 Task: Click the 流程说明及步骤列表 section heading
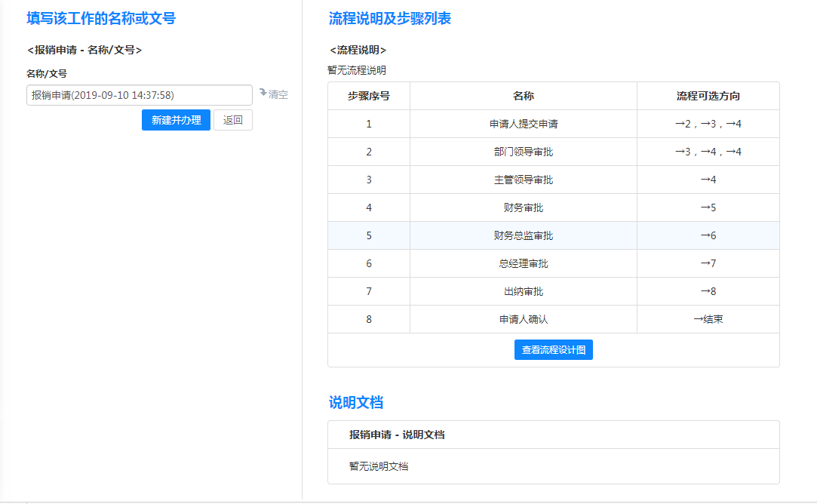(x=390, y=19)
